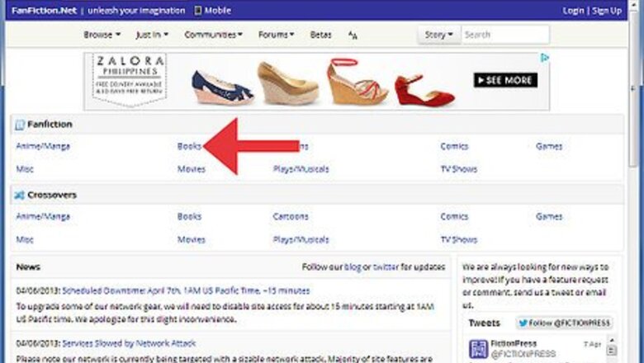This screenshot has height=363, width=644.
Task: Expand the Forums dropdown
Action: tap(275, 35)
